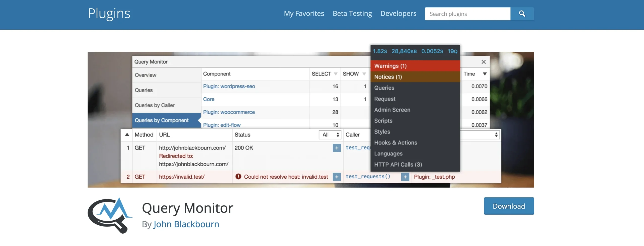Click the red error icon in row 2

(x=238, y=177)
